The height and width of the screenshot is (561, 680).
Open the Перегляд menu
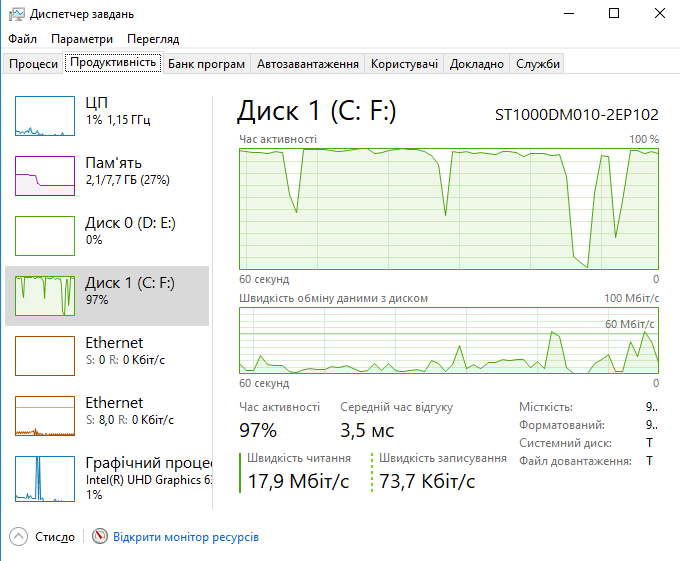click(x=153, y=39)
